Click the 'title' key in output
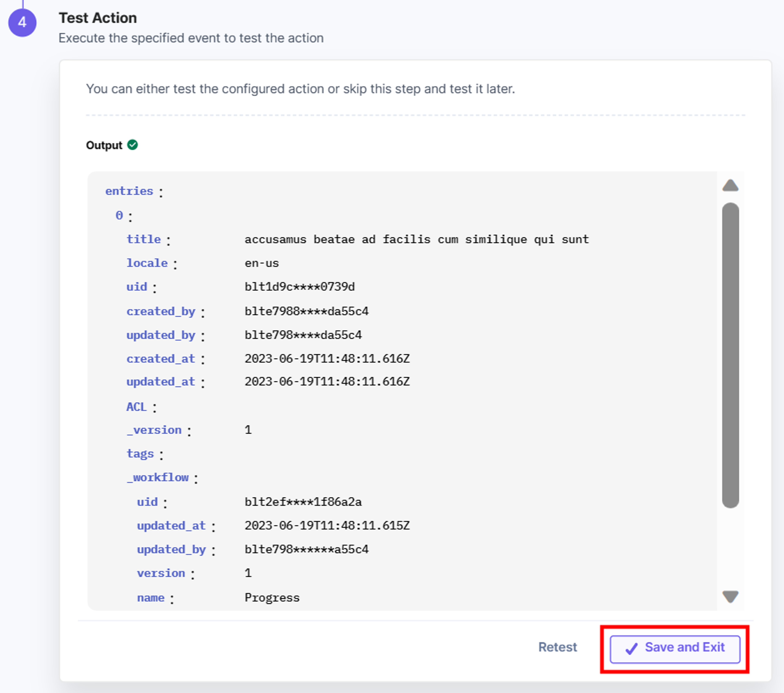This screenshot has height=693, width=784. pos(144,239)
